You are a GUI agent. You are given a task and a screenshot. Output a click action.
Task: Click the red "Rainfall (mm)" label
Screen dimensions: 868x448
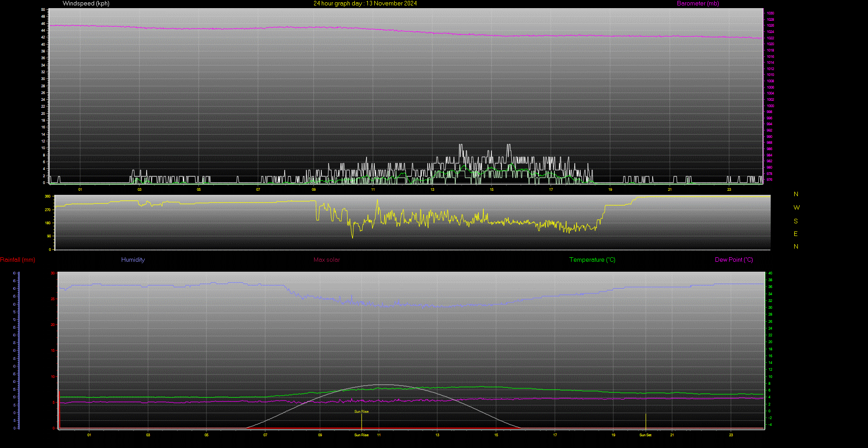[x=18, y=260]
